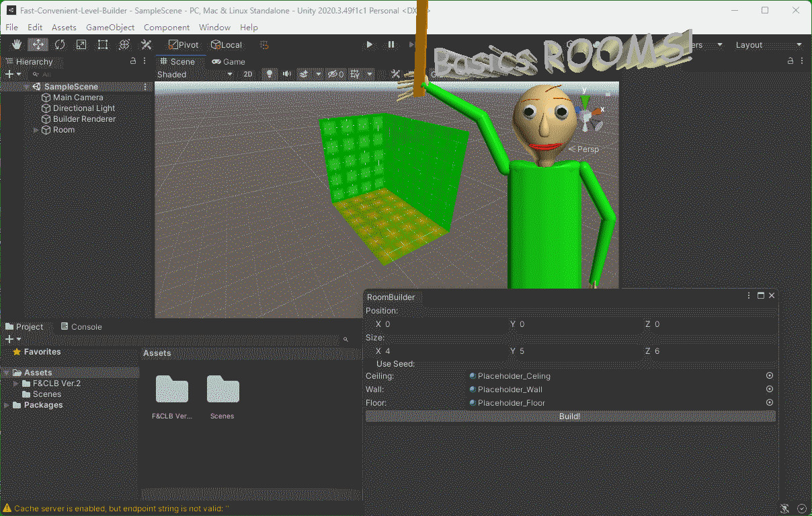Switch the Persp projection label

point(583,149)
